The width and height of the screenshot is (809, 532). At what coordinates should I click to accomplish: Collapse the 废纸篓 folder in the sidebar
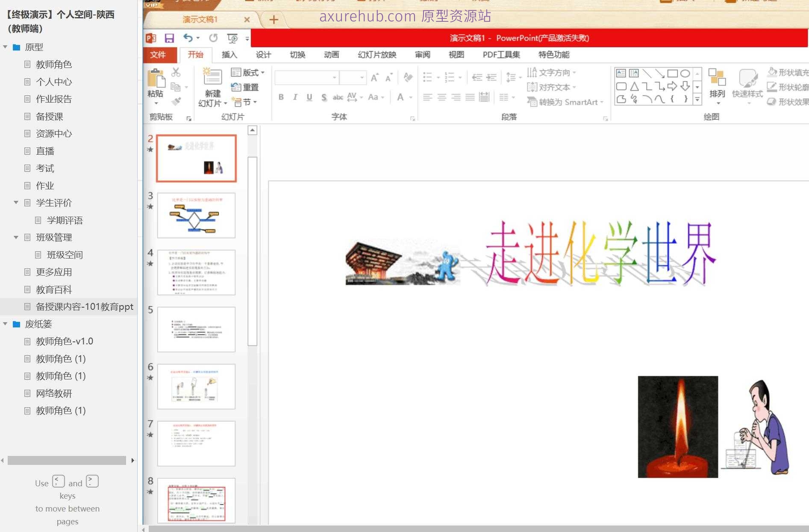click(5, 324)
